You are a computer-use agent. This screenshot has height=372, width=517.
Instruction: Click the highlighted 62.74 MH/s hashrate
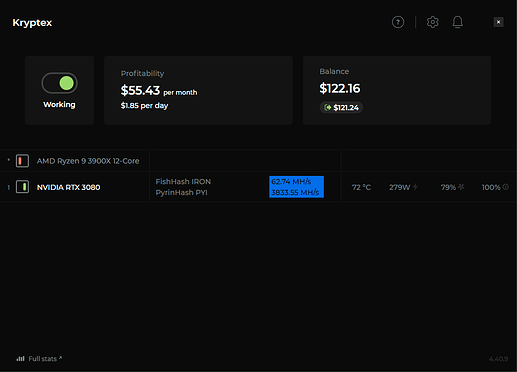291,182
